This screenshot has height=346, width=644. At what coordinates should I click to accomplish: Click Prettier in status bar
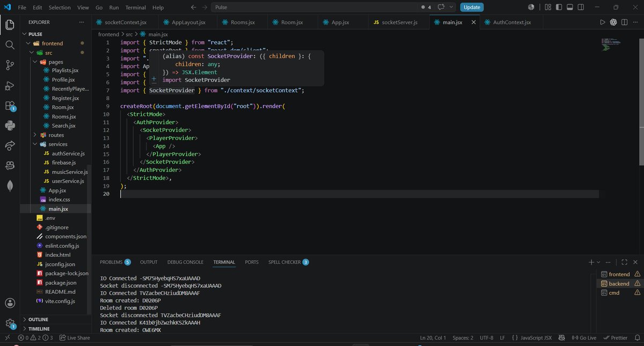pos(615,338)
